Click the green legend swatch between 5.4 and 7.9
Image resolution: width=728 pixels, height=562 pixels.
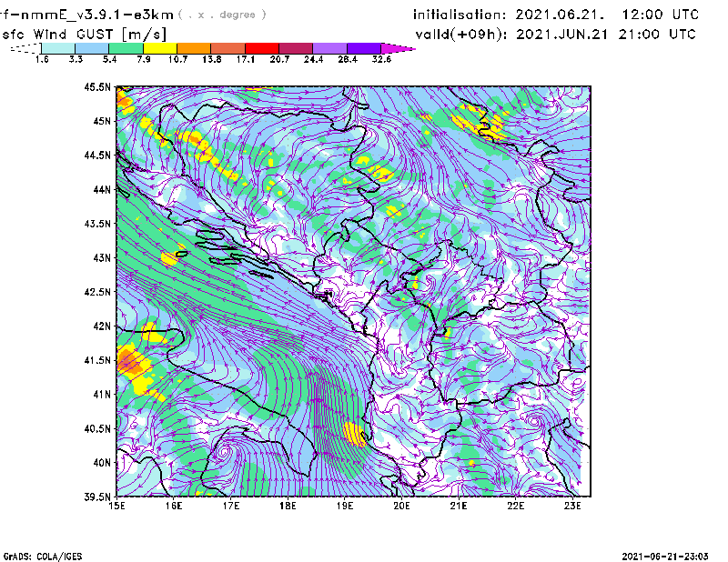[126, 48]
